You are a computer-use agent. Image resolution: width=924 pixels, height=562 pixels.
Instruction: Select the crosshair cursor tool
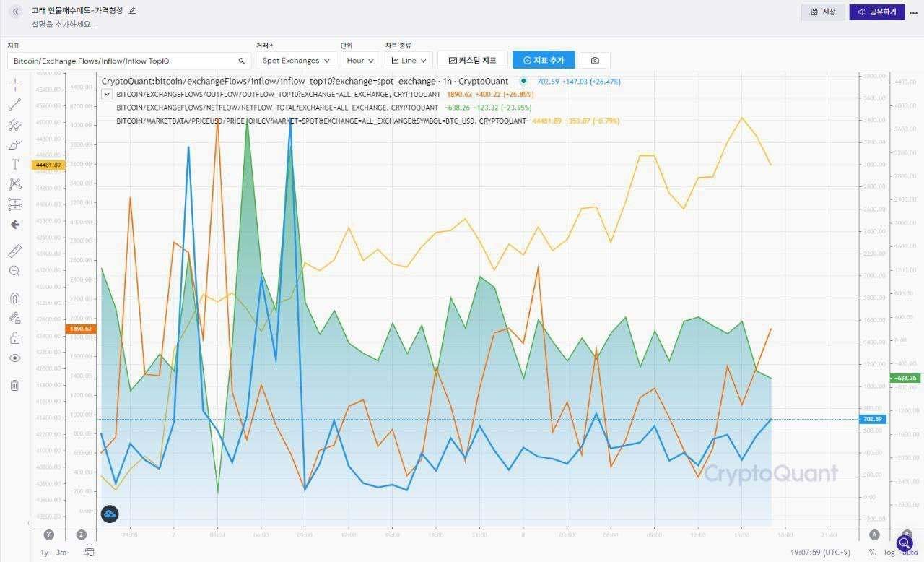point(14,85)
